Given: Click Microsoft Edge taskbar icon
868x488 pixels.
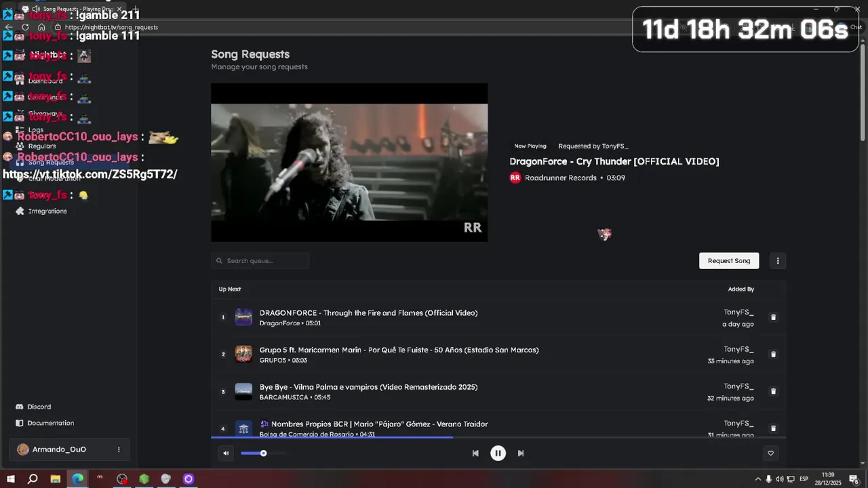Looking at the screenshot, I should point(78,479).
